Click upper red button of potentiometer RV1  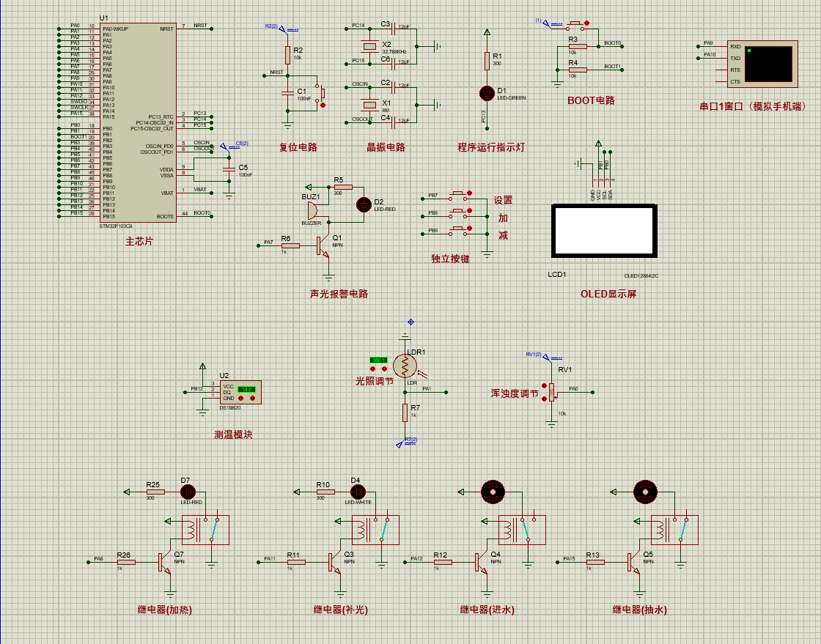545,386
